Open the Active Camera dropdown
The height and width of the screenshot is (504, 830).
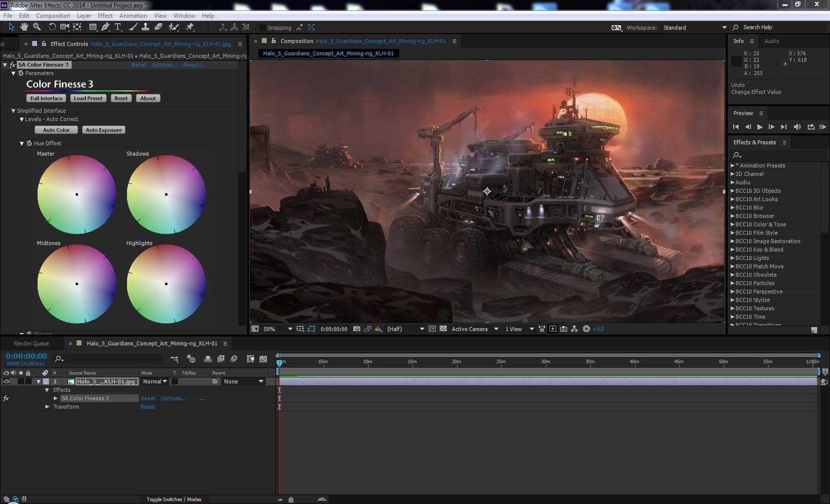click(475, 329)
